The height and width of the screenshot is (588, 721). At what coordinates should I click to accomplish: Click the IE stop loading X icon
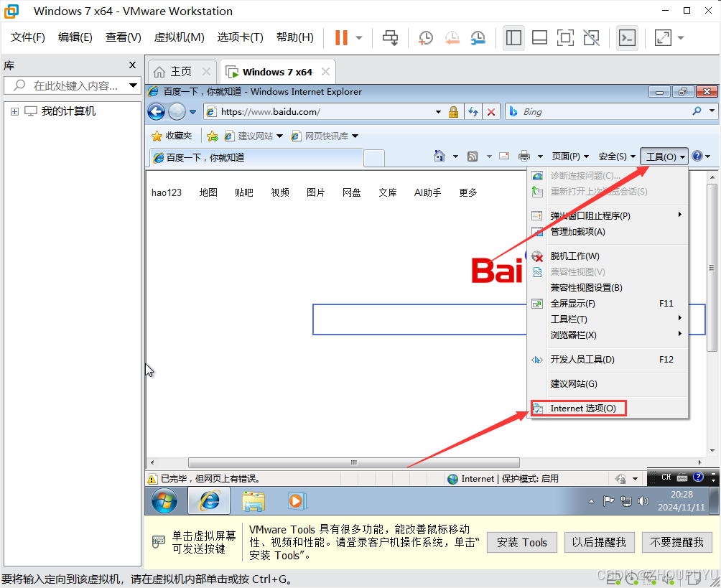coord(491,112)
